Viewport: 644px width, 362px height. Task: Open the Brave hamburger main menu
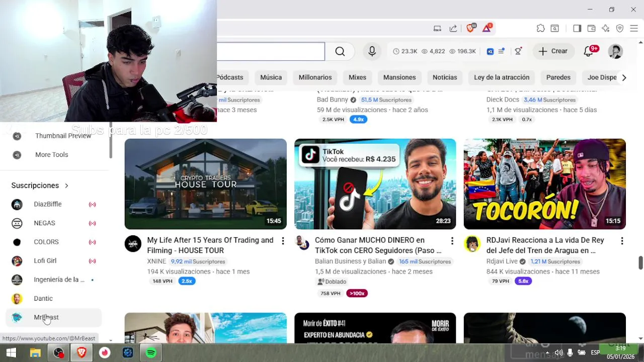click(634, 29)
